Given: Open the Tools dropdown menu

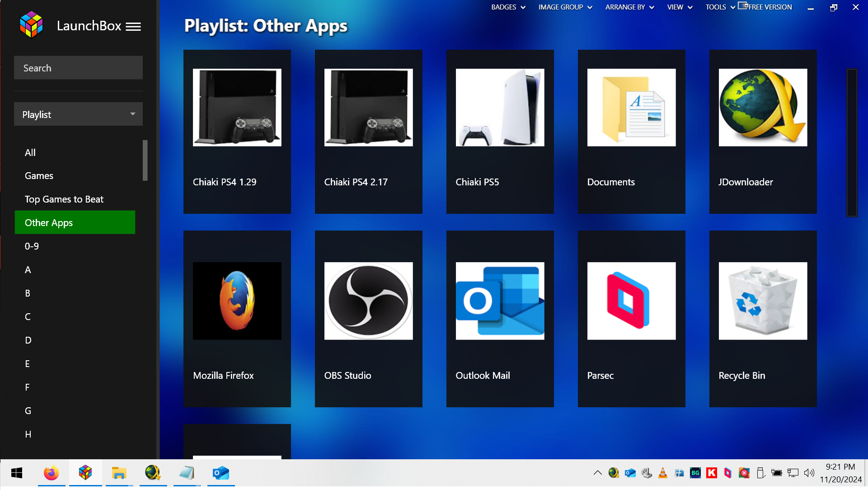Looking at the screenshot, I should [x=720, y=7].
